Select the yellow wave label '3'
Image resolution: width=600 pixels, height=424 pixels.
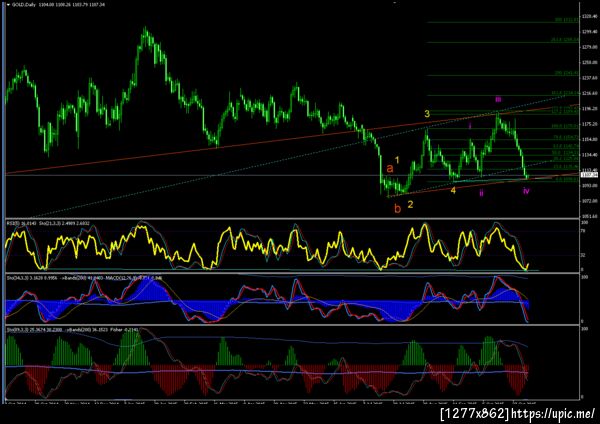[x=427, y=114]
